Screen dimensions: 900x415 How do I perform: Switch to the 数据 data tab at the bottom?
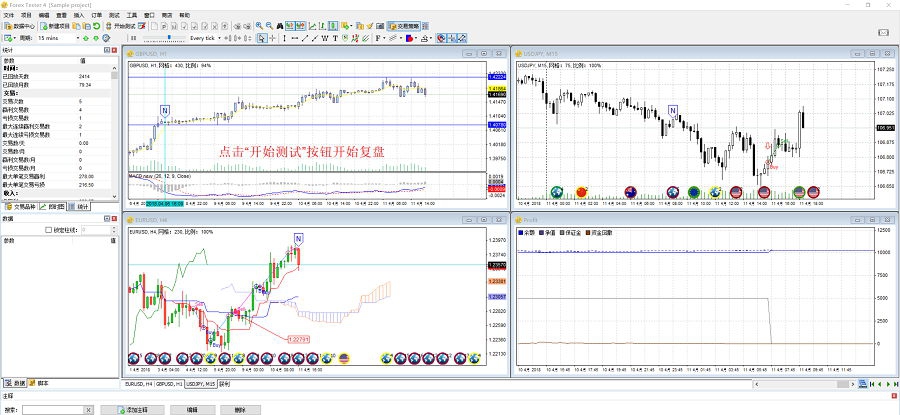[x=15, y=382]
